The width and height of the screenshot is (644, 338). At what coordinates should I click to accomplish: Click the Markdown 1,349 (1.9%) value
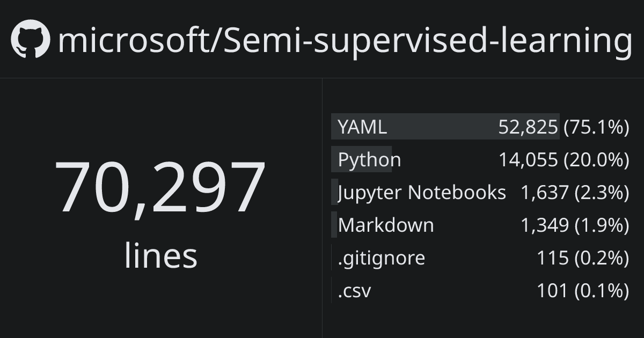tap(575, 225)
